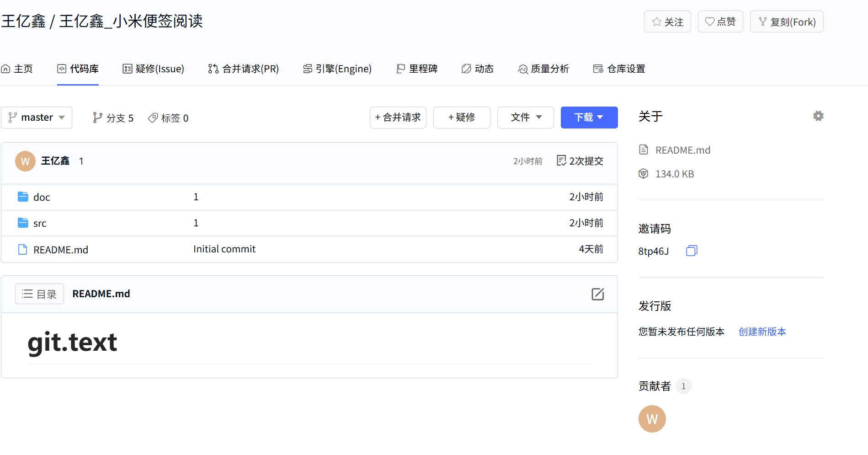868x455 pixels.
Task: Toggle 关注 star on this repository
Action: point(667,21)
